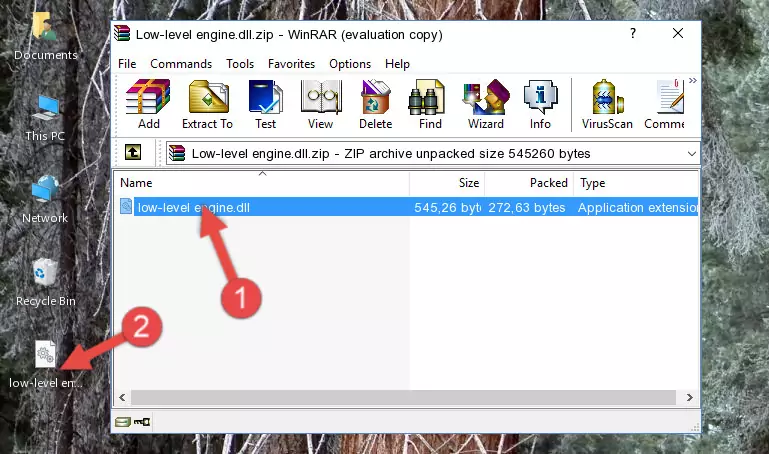Click the Delete toolbar icon
The height and width of the screenshot is (454, 769).
pos(375,104)
